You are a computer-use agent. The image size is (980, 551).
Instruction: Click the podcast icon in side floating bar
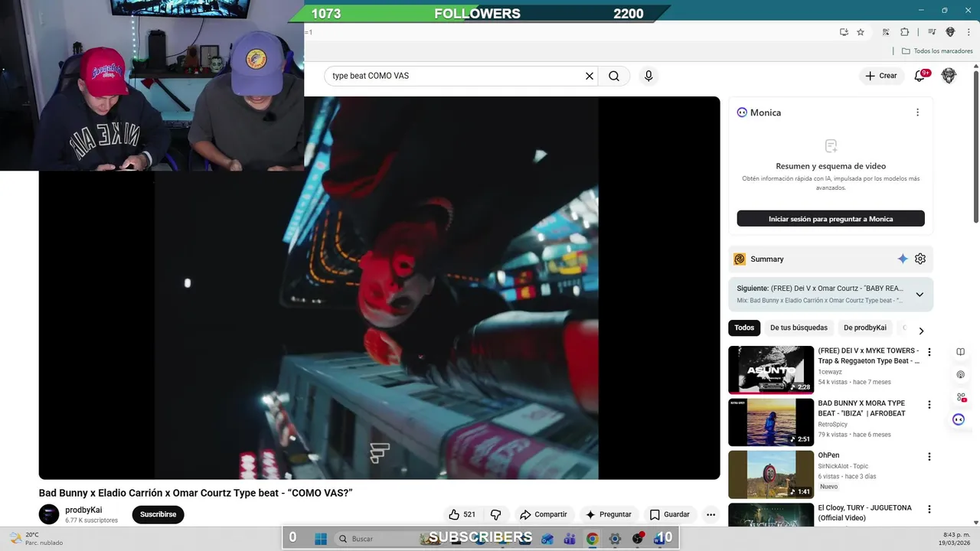[x=960, y=374]
